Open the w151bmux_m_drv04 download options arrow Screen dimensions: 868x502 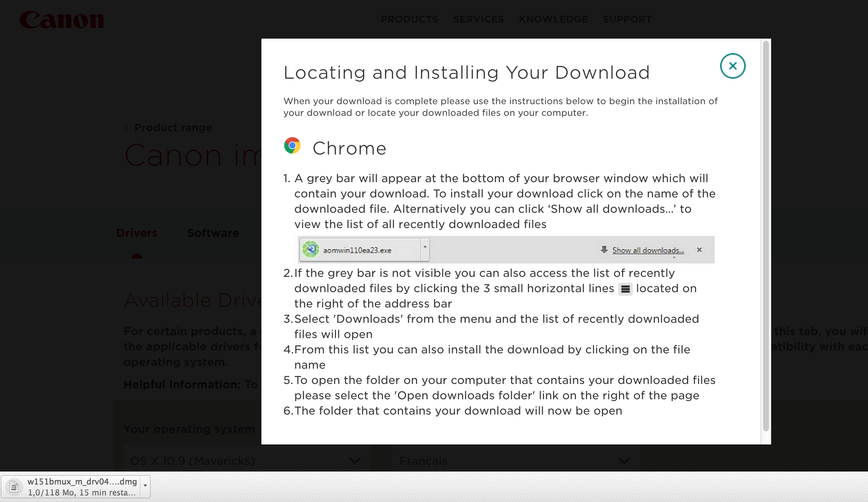coord(145,486)
